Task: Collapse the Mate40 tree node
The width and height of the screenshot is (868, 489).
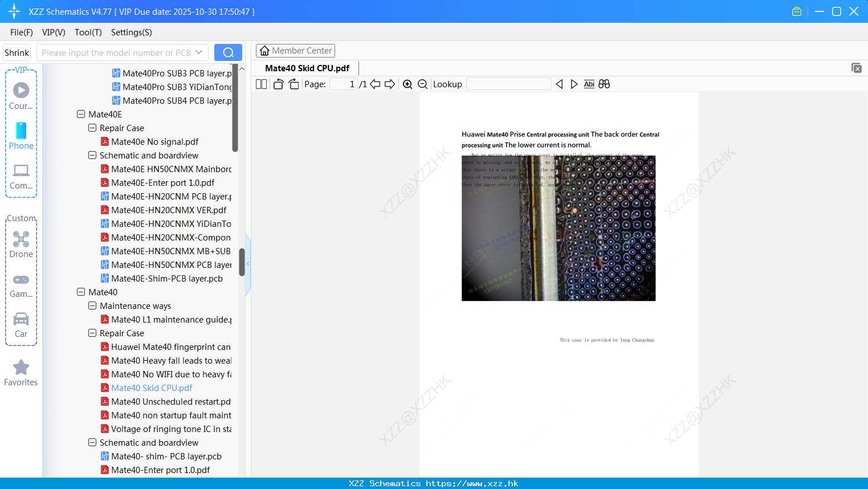Action: 81,292
